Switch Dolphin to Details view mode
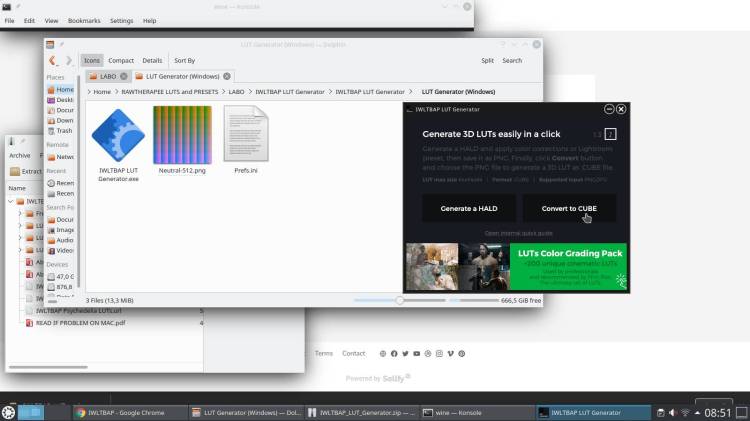The width and height of the screenshot is (750, 421). [152, 60]
